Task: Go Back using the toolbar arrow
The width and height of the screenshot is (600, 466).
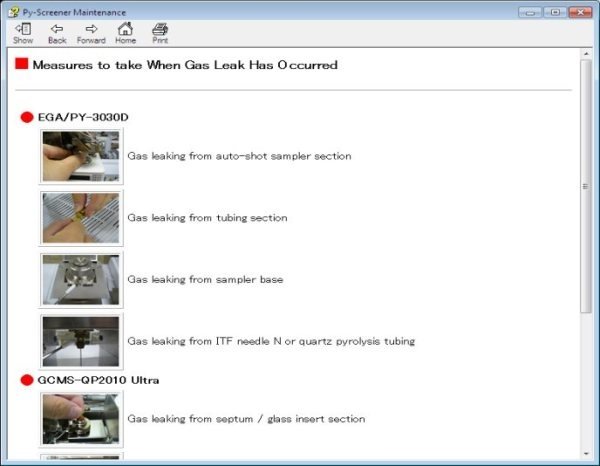Action: [x=57, y=33]
